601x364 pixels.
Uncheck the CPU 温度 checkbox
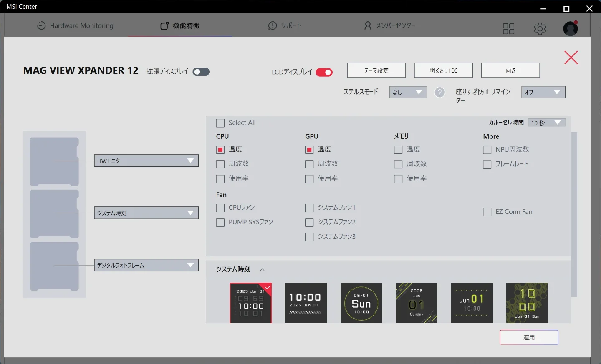click(220, 149)
